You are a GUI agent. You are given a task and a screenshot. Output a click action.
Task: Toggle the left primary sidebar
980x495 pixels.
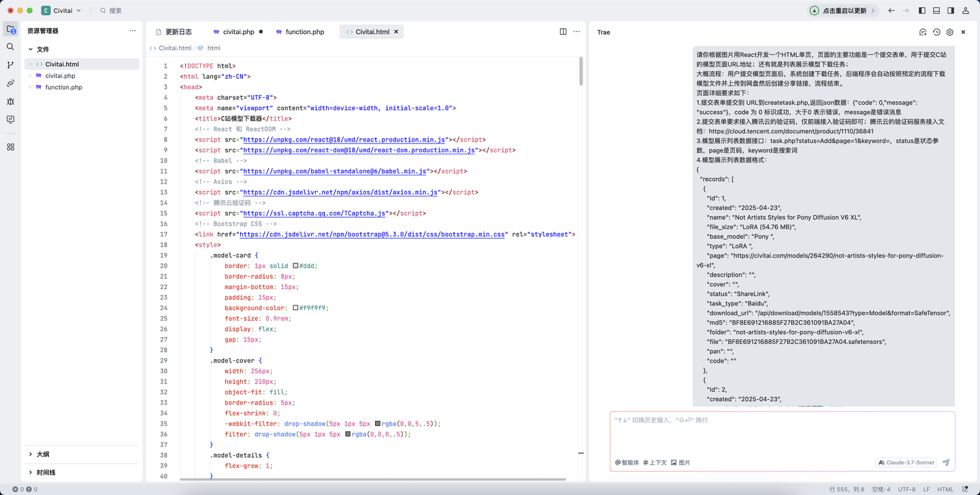(x=922, y=11)
